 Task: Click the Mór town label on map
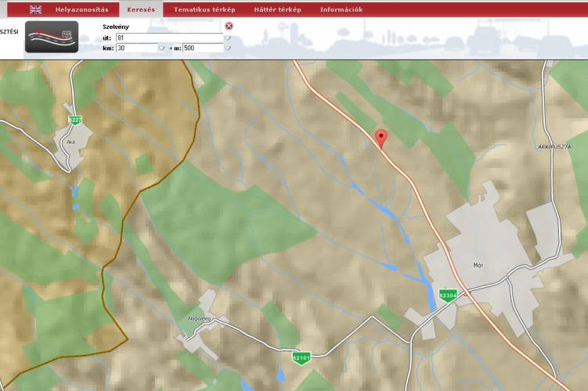point(480,264)
